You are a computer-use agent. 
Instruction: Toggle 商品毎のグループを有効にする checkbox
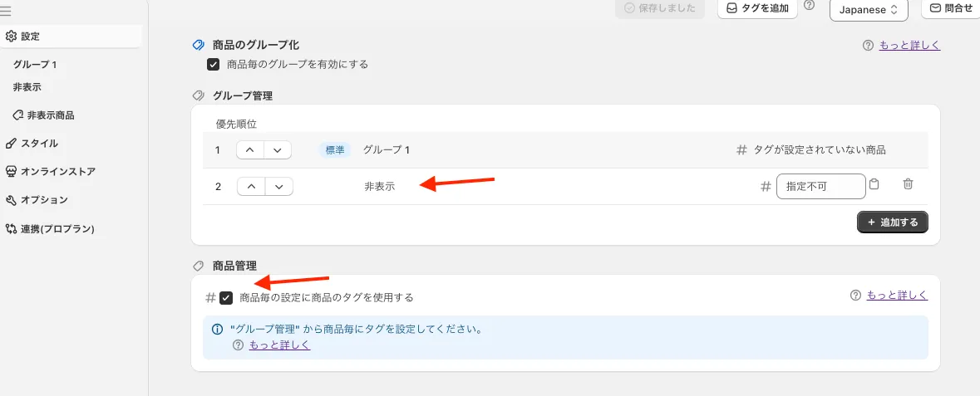pos(213,64)
